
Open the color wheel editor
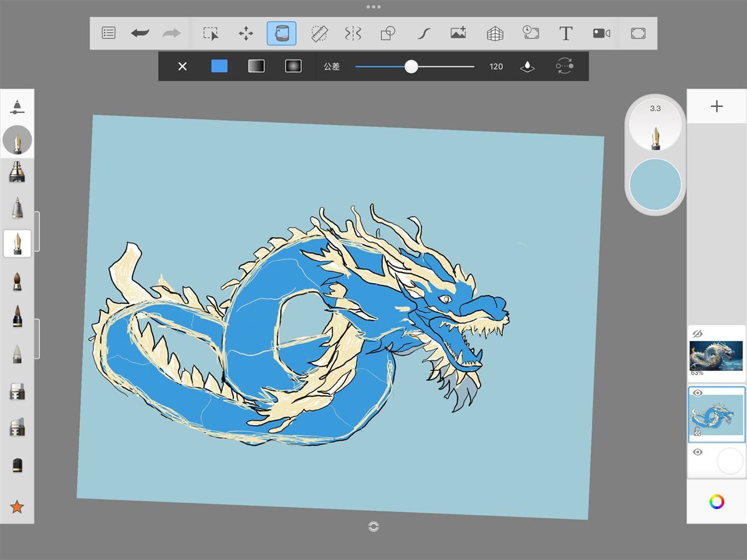716,502
